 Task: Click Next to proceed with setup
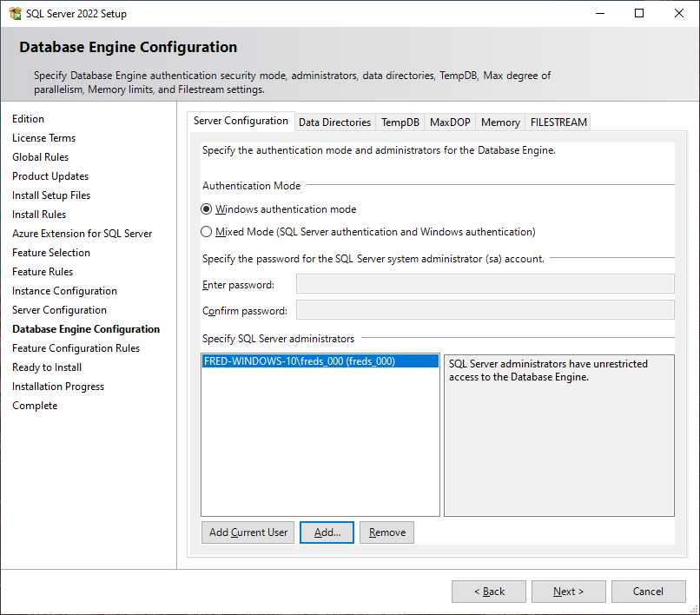[568, 591]
